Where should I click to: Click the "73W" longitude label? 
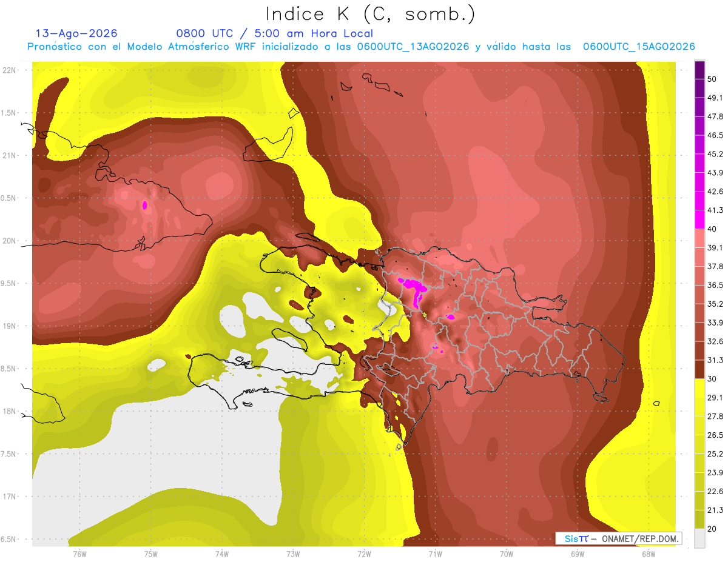293,554
